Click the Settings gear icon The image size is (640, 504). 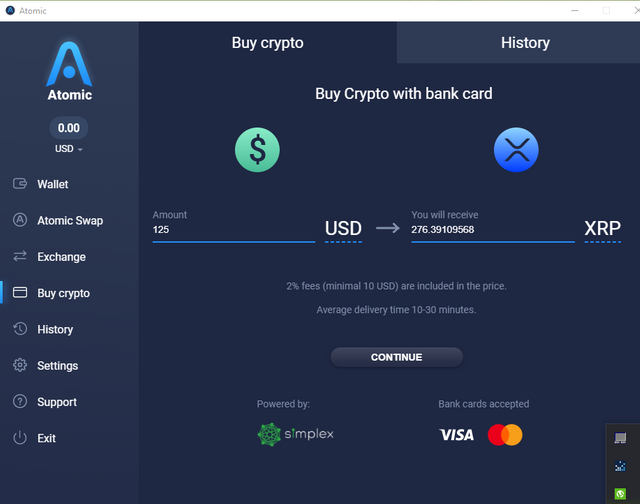[20, 365]
